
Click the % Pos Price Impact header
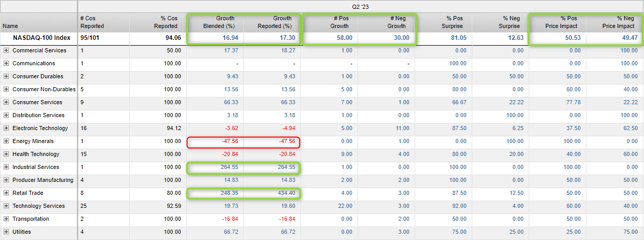558,22
